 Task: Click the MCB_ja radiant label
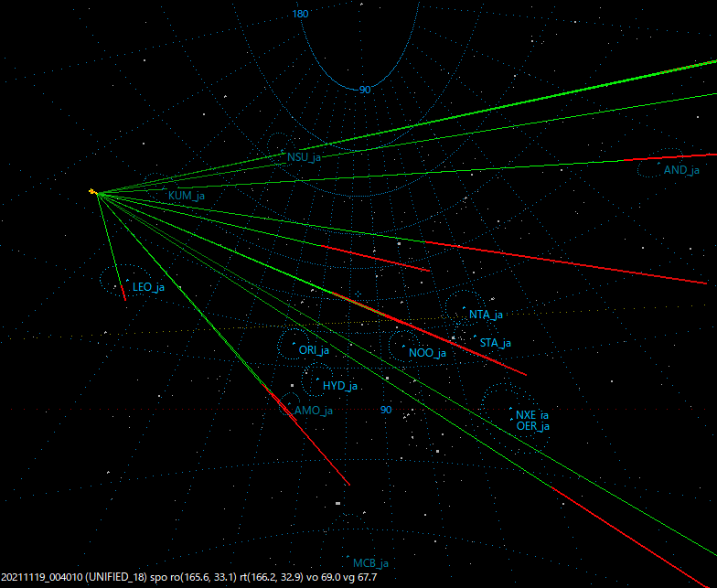[370, 563]
